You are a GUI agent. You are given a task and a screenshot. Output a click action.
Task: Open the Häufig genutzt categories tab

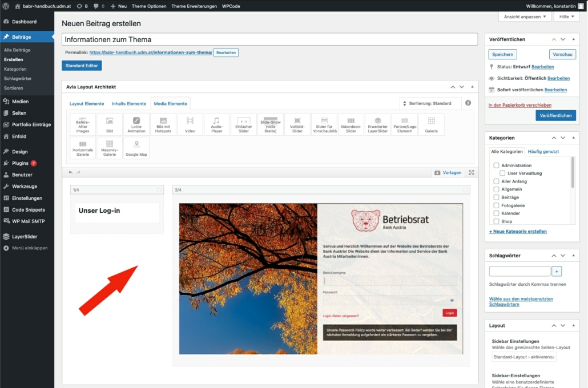543,151
